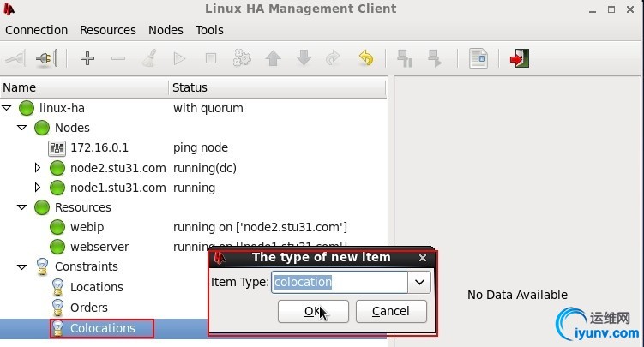Expand the node1.stu31.com node
The height and width of the screenshot is (347, 644).
(x=37, y=188)
